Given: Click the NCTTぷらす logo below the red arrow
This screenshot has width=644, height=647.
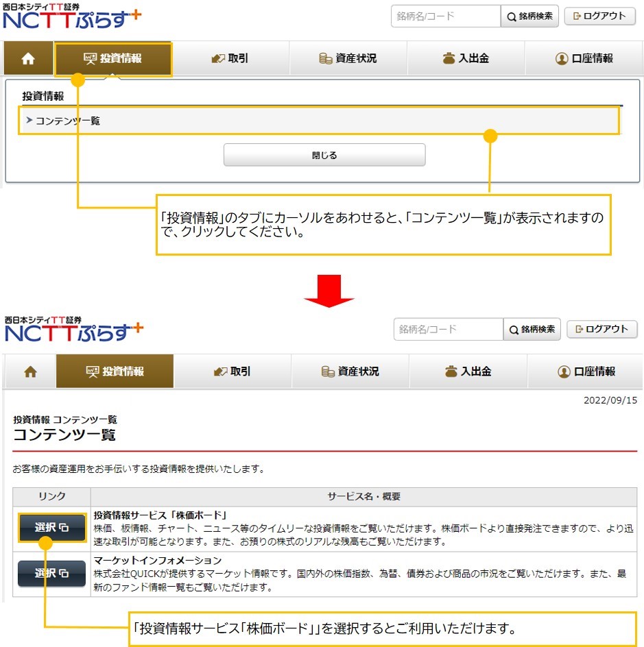Looking at the screenshot, I should click(72, 330).
